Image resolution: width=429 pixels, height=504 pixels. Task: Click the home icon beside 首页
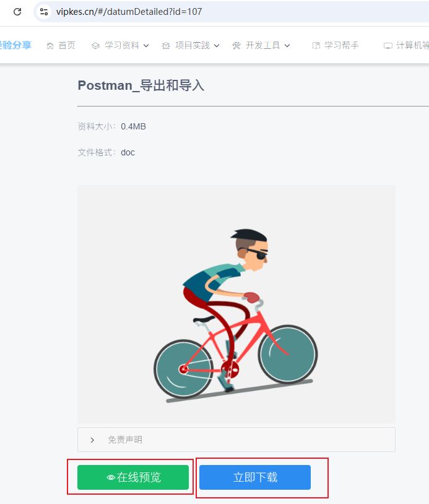[x=50, y=46]
